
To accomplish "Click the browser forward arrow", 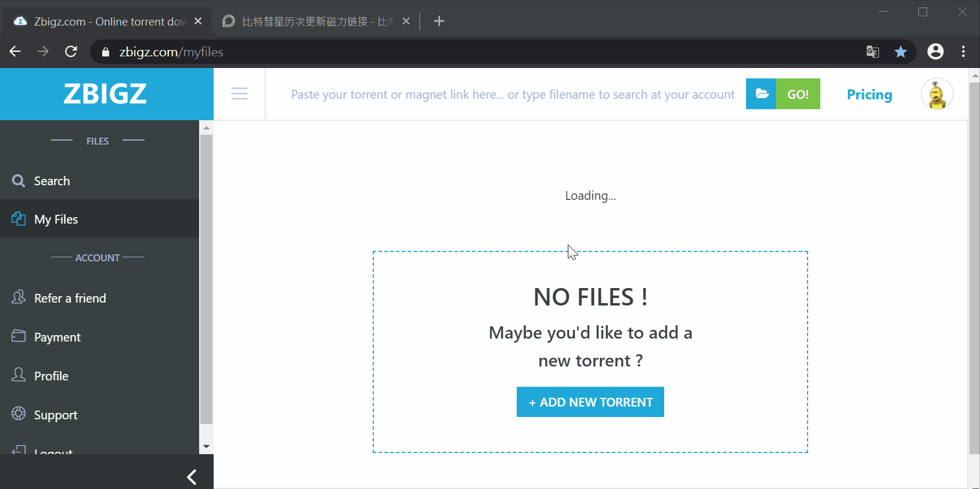I will [43, 52].
